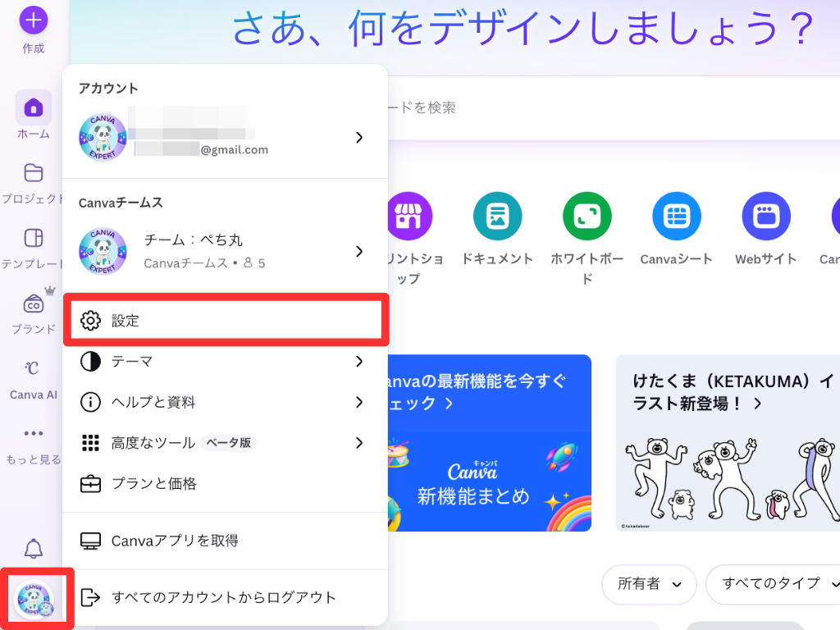
Task: Open プロジェクト folder icon in sidebar
Action: (x=33, y=173)
